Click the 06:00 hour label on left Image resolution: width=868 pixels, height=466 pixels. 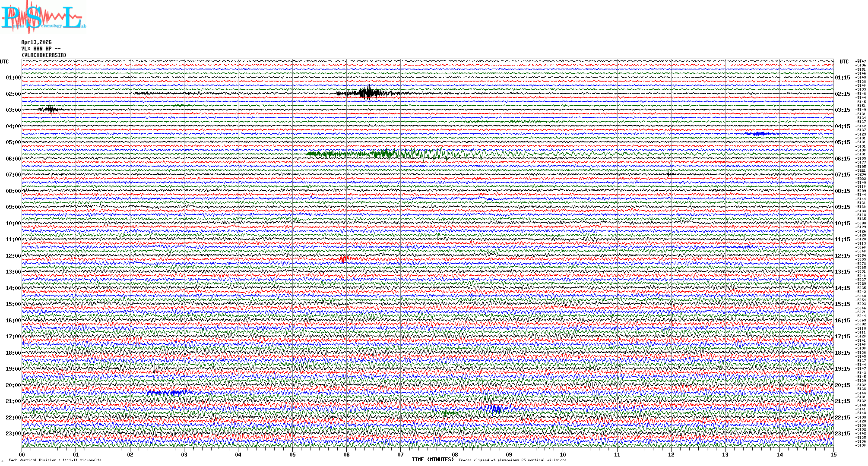[x=13, y=159]
